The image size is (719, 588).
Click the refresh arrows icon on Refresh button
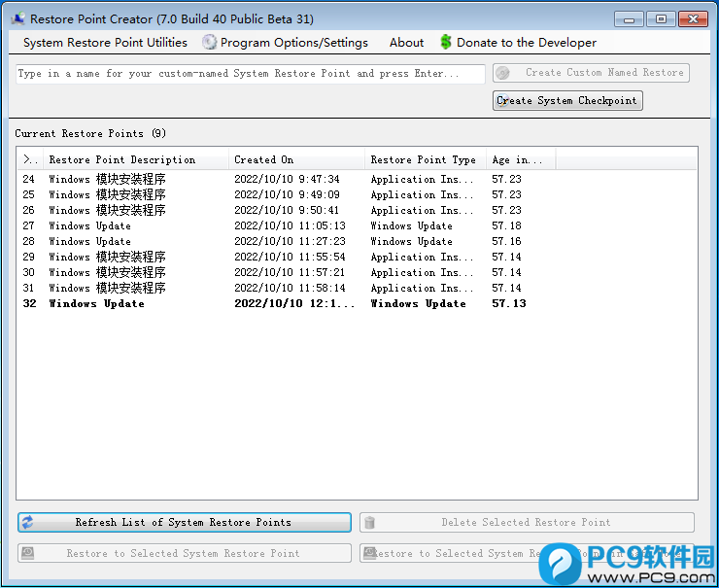pyautogui.click(x=27, y=522)
